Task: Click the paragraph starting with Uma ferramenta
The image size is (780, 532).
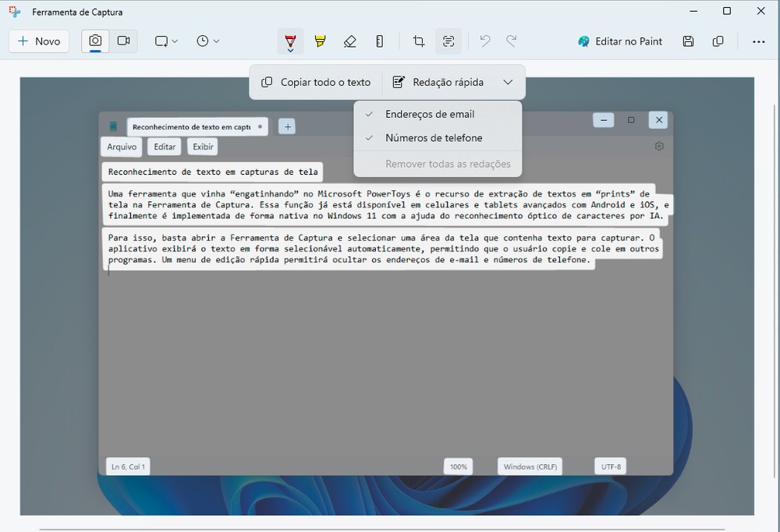Action: click(388, 204)
